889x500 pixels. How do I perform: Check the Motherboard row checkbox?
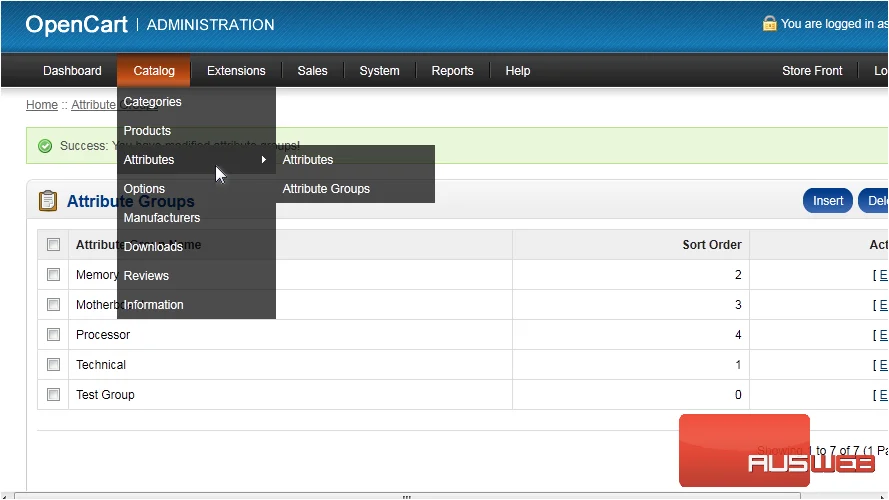(x=53, y=304)
